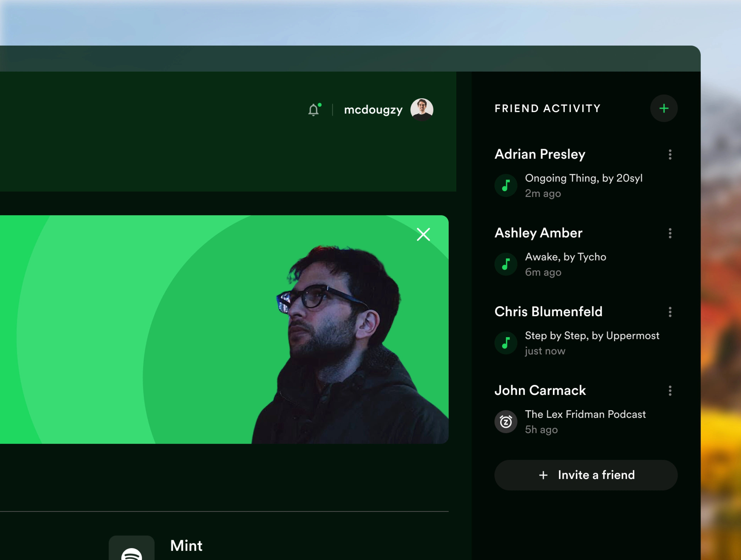Open options menu for Ashley Amber

click(670, 233)
